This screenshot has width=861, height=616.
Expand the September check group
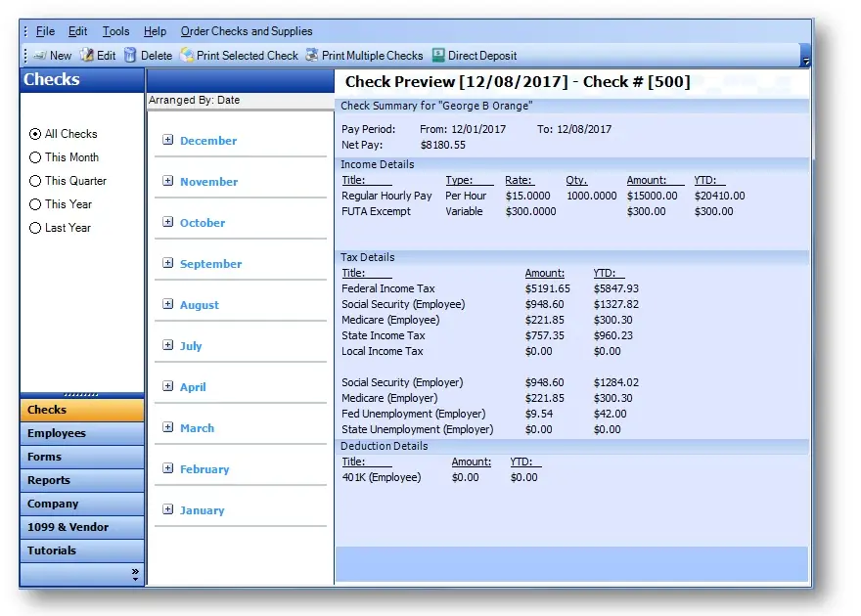170,264
